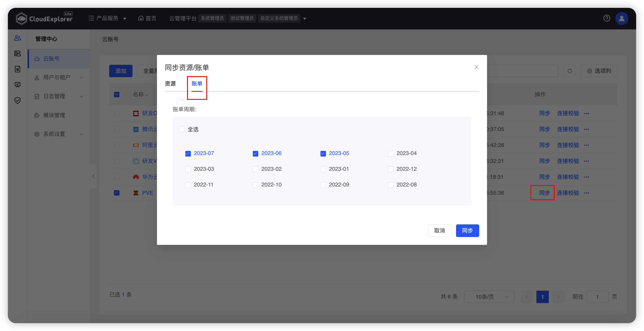Click the blue 同步 button in the dialog
This screenshot has width=644, height=331.
coord(467,231)
